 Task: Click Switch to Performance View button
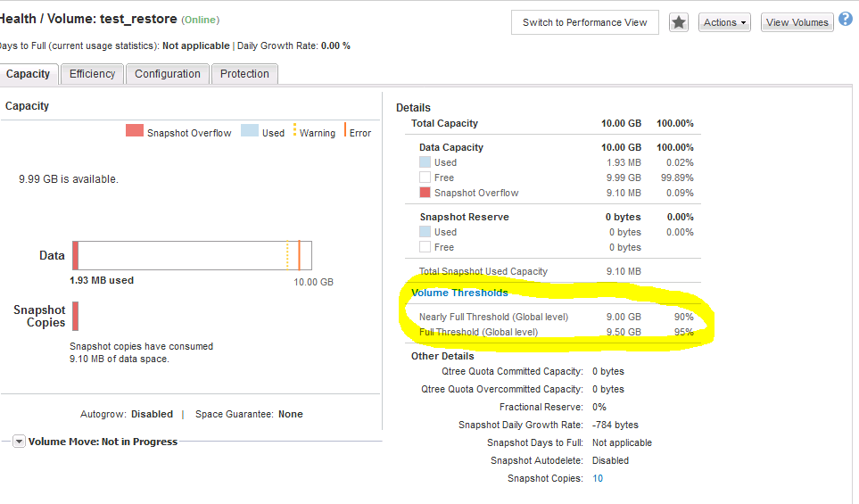(x=584, y=22)
